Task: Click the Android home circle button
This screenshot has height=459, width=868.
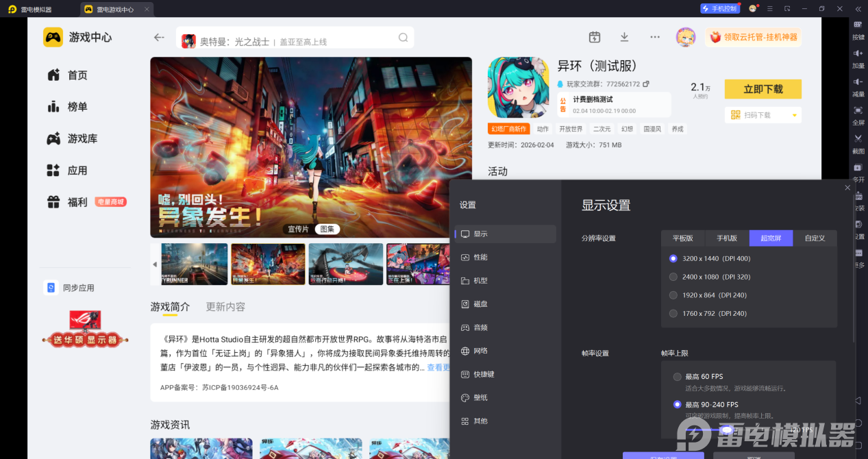Action: (858, 423)
